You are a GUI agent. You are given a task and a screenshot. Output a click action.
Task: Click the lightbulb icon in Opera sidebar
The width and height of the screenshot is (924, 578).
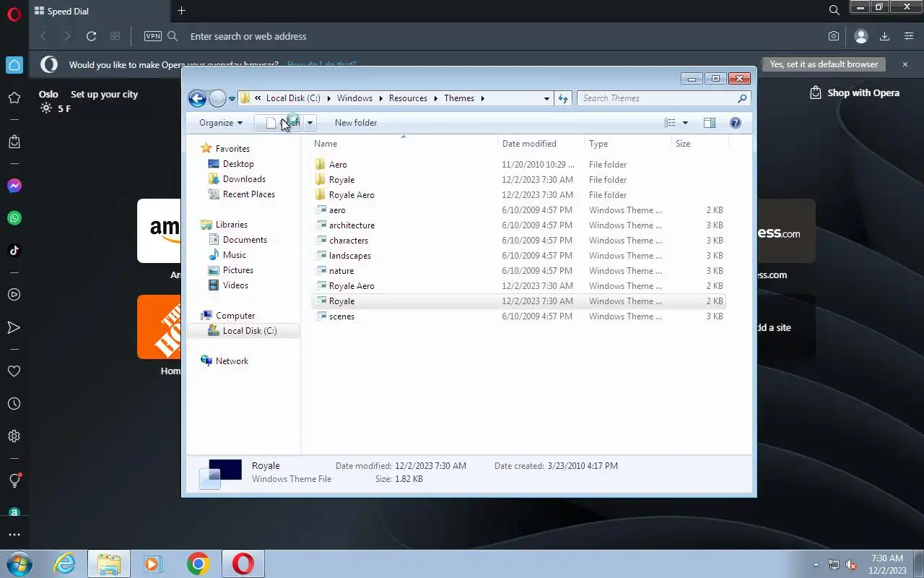click(14, 480)
